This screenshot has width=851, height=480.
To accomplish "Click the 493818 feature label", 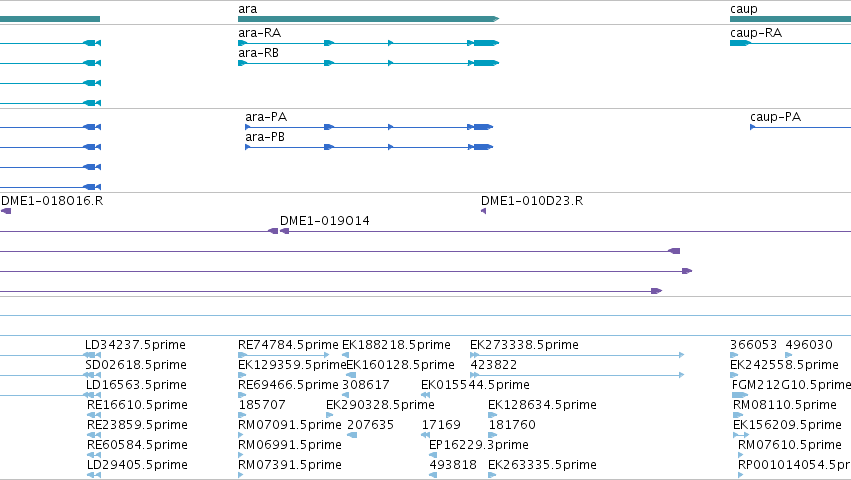I will (453, 465).
